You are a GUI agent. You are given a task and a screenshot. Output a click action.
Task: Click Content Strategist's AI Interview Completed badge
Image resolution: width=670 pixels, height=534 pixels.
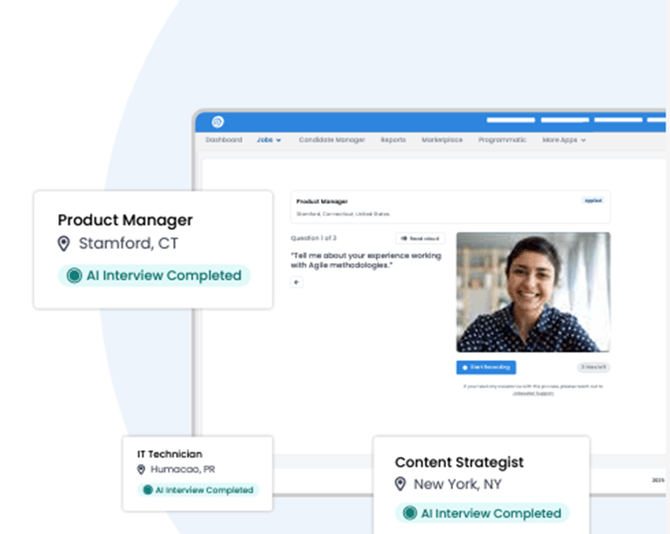[482, 513]
